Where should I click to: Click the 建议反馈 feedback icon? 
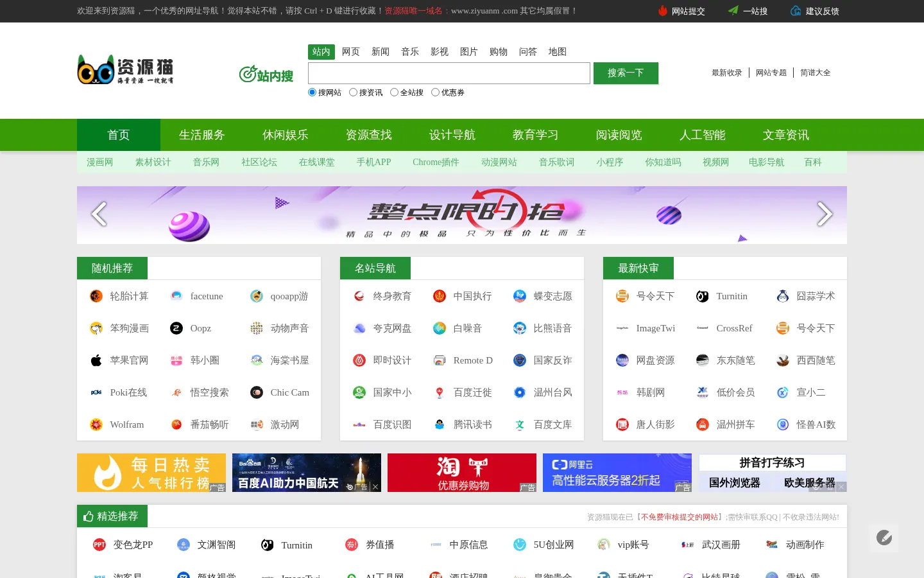pos(796,11)
